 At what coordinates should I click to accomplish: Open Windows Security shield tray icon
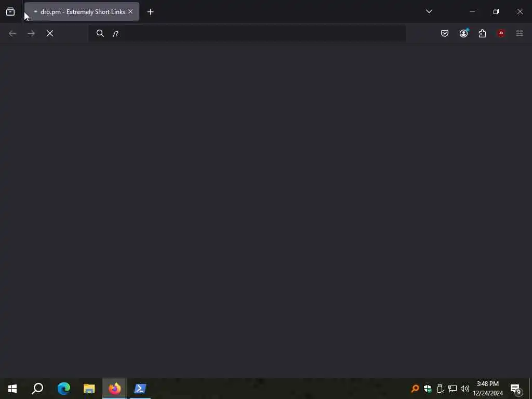tap(428, 389)
